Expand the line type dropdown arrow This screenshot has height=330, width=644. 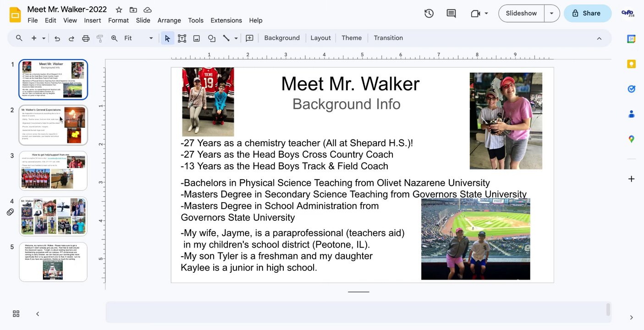pos(236,38)
